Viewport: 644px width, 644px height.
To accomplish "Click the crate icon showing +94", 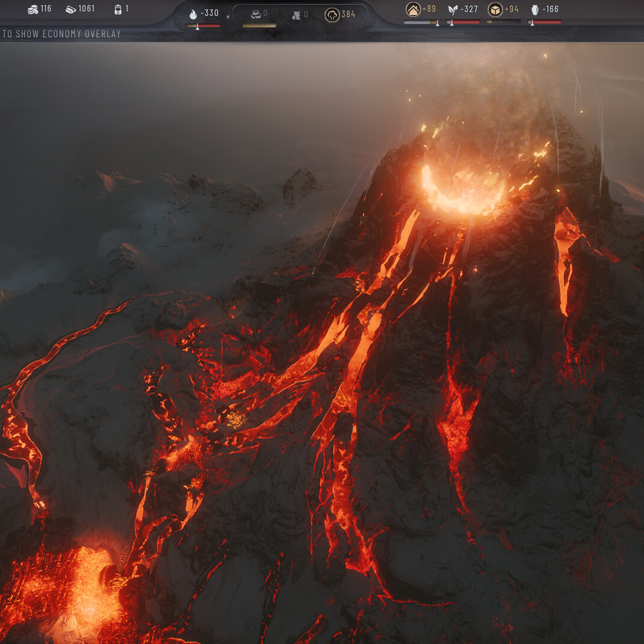I will 495,9.
